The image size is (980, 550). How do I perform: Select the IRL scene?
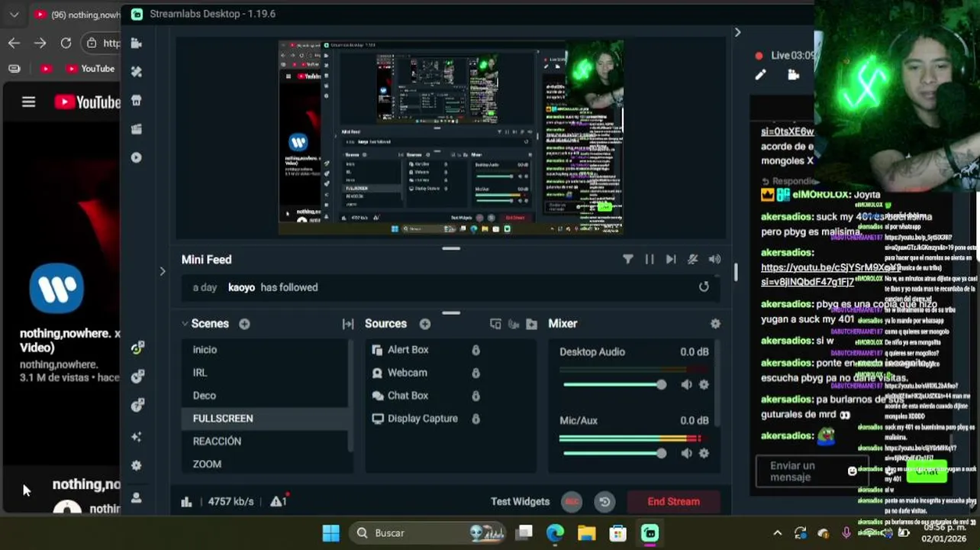(x=264, y=373)
